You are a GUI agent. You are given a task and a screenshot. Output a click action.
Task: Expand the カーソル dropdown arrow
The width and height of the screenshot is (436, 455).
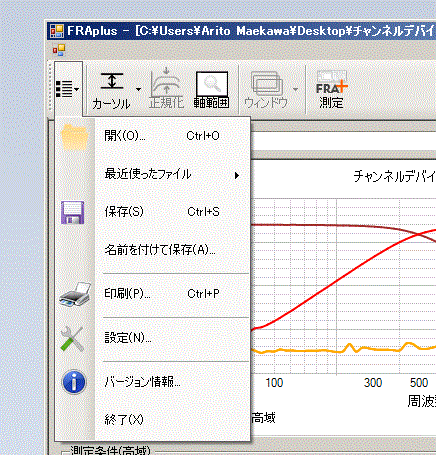pos(138,89)
